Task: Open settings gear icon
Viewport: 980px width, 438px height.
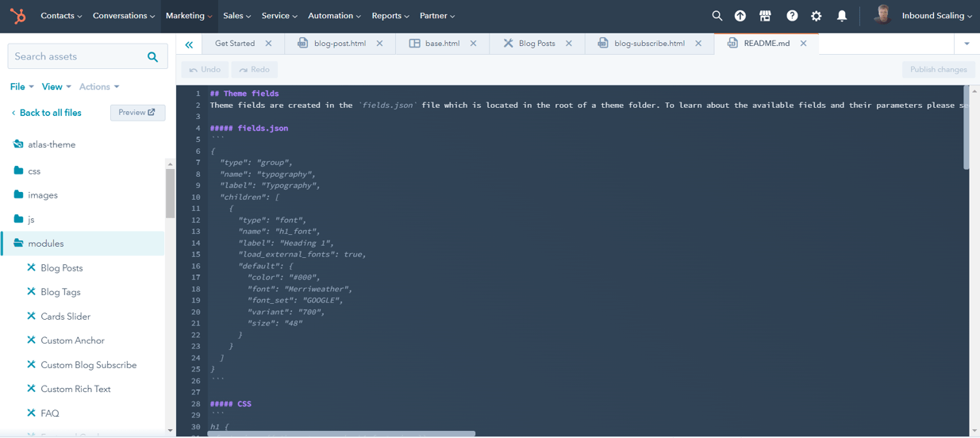Action: [x=816, y=16]
